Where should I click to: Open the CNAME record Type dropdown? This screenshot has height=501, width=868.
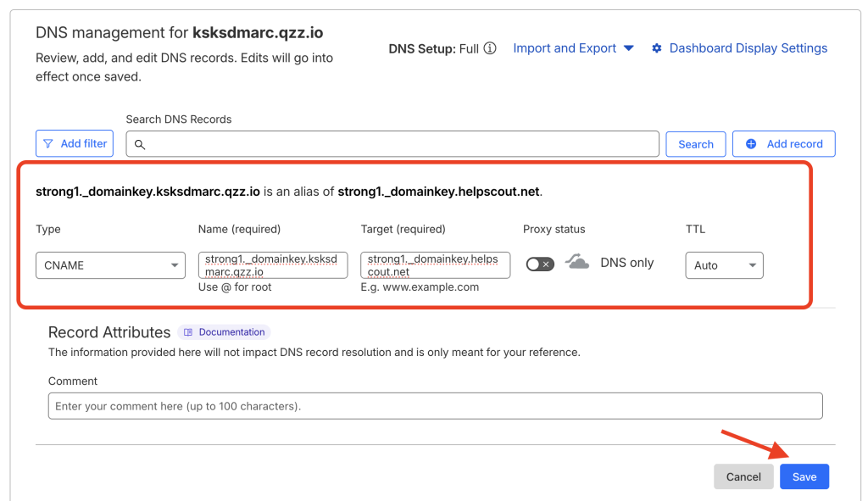point(110,265)
